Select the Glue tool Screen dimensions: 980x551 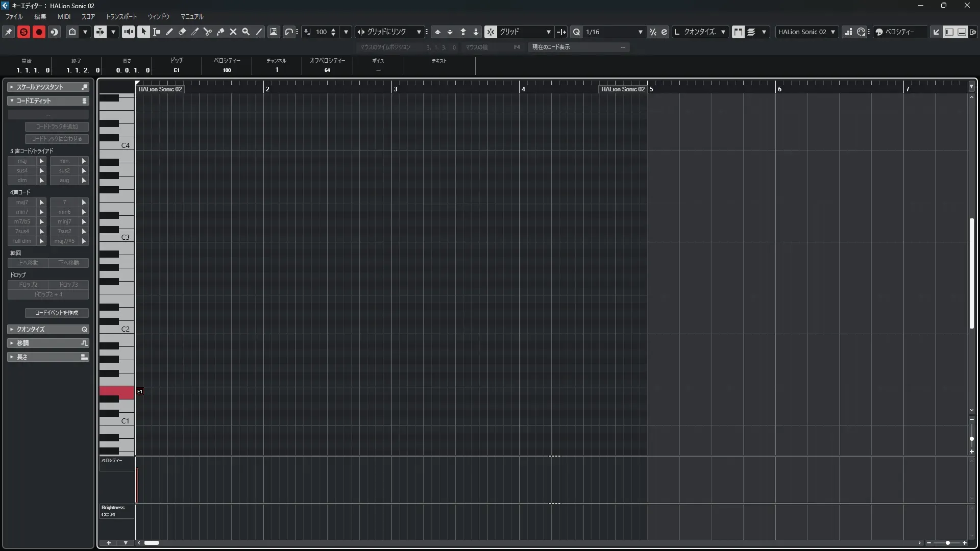click(220, 32)
